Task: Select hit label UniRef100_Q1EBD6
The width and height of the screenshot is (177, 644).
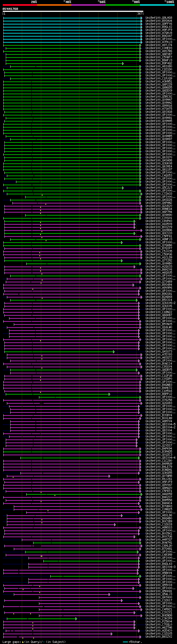Action: coord(159,230)
